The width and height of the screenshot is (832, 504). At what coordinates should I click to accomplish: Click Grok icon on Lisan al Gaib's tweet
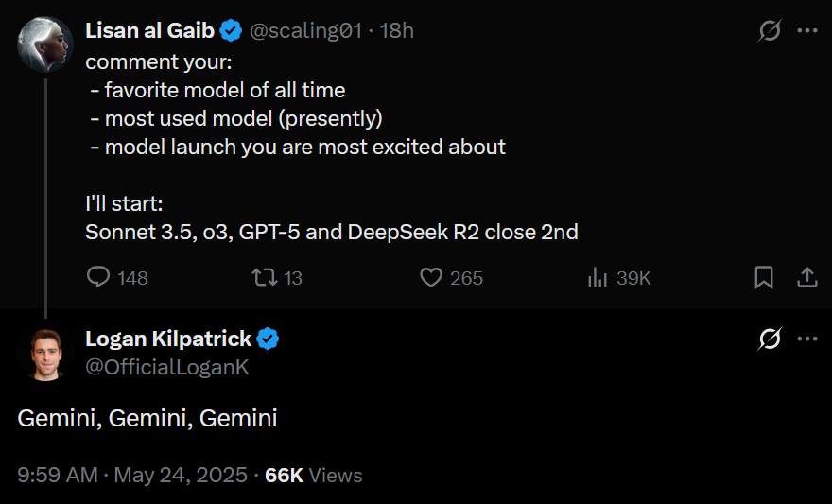[771, 30]
